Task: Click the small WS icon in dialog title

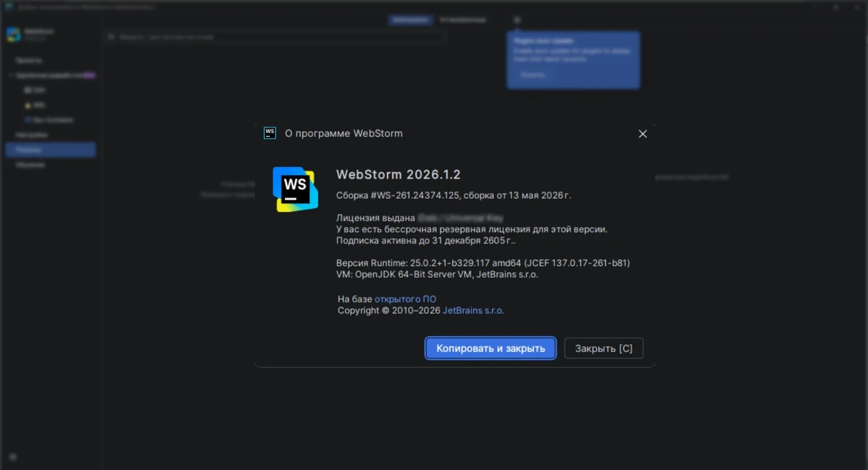Action: 270,133
